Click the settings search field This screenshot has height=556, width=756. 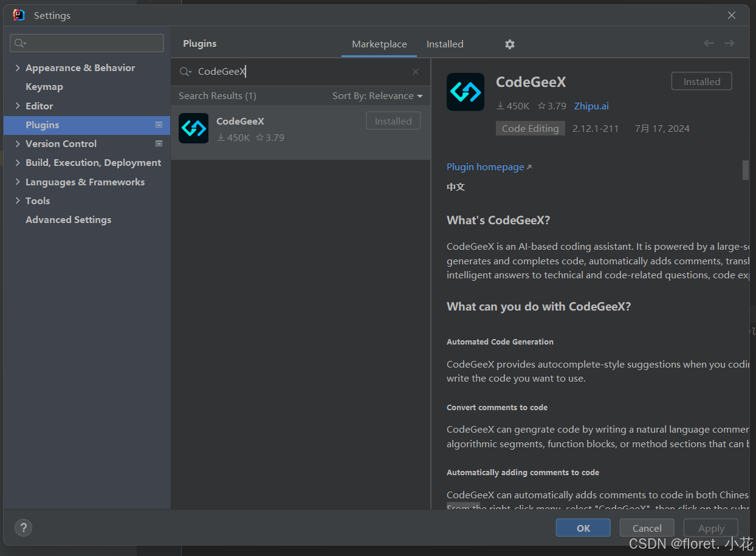87,43
